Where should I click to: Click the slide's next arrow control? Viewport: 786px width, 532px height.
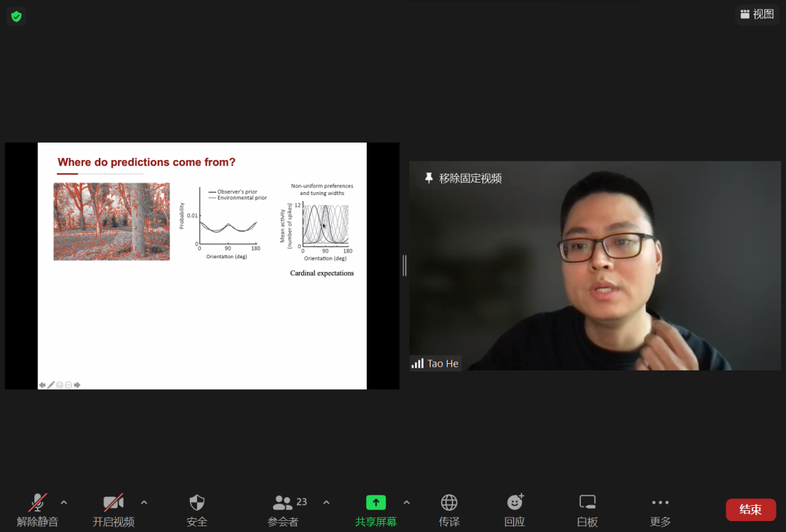tap(77, 385)
